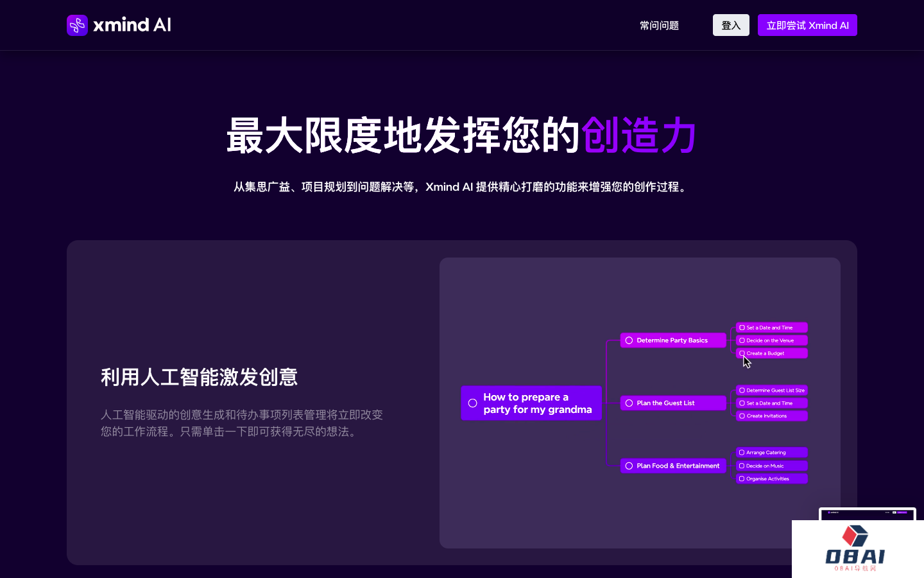Select the Arrange Catering node
924x578 pixels.
(772, 453)
